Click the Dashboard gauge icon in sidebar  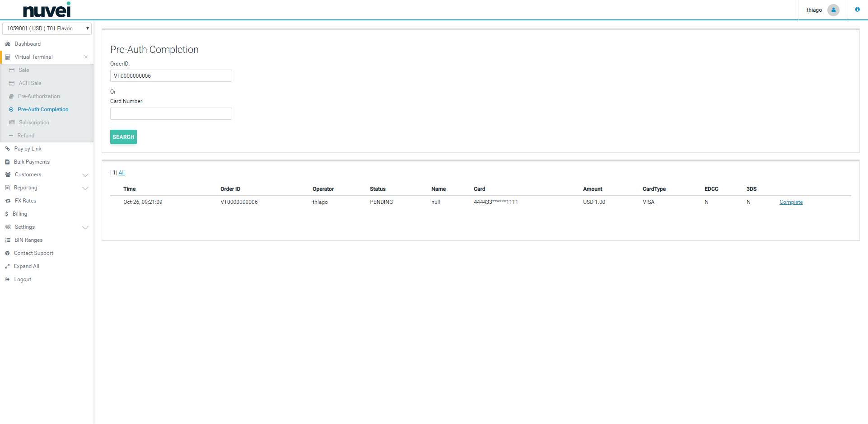point(8,44)
